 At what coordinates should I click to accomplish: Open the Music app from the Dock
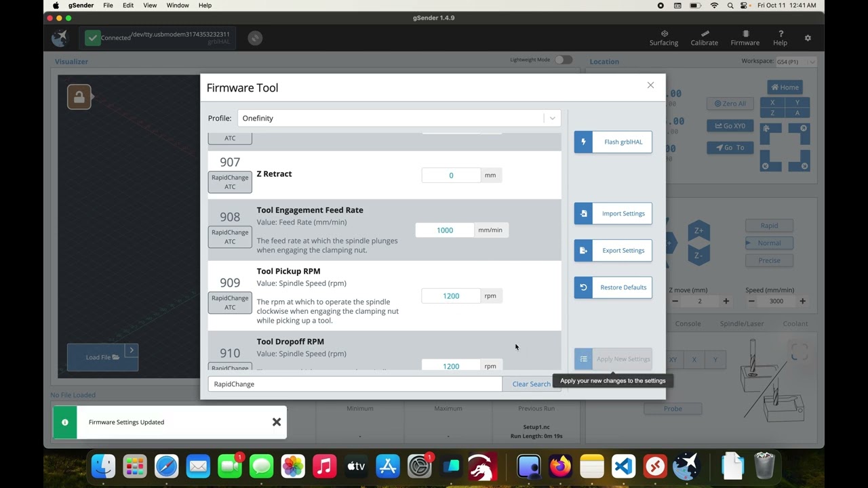coord(325,466)
